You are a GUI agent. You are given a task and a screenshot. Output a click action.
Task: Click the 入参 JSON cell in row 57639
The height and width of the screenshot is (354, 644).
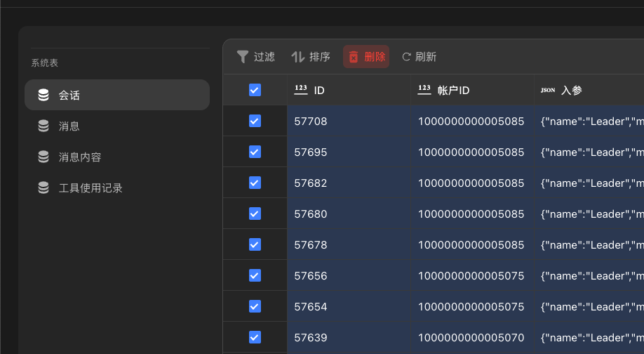coord(589,337)
